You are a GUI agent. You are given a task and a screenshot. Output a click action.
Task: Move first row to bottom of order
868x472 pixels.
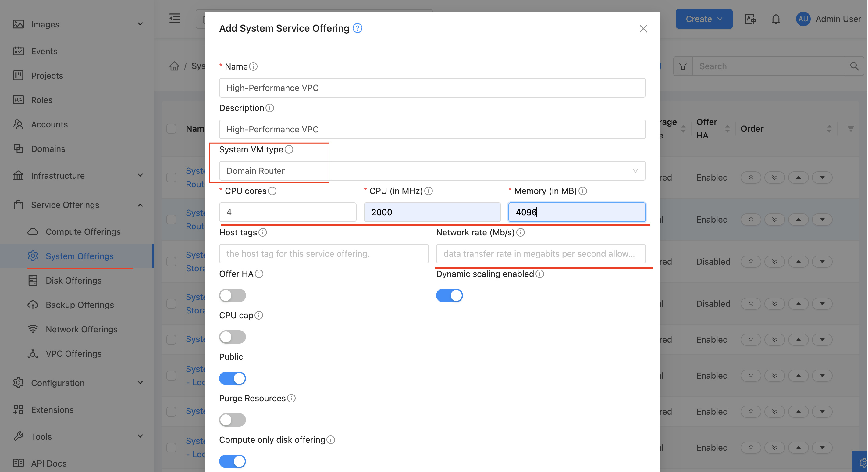774,177
